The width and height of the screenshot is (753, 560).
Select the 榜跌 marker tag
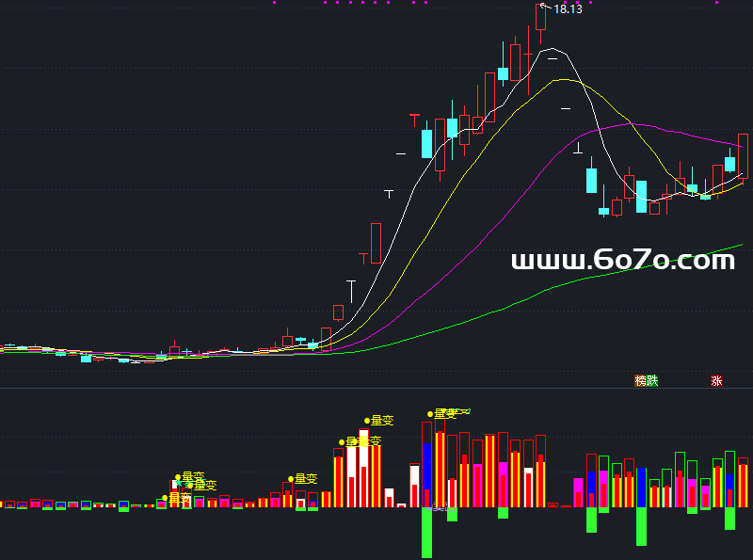[x=647, y=381]
